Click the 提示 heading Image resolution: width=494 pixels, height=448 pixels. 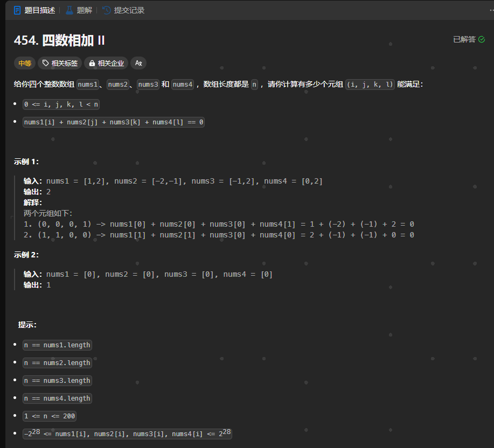[x=27, y=325]
